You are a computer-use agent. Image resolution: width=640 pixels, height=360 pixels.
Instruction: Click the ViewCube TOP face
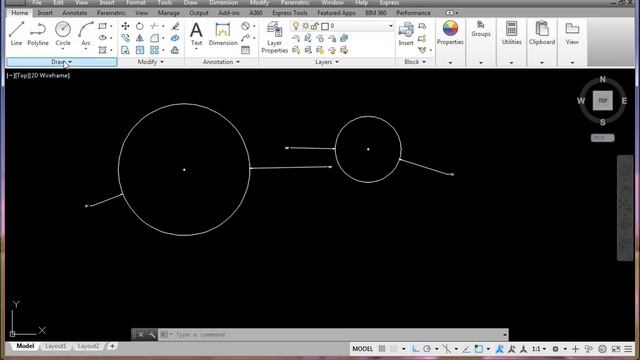602,100
